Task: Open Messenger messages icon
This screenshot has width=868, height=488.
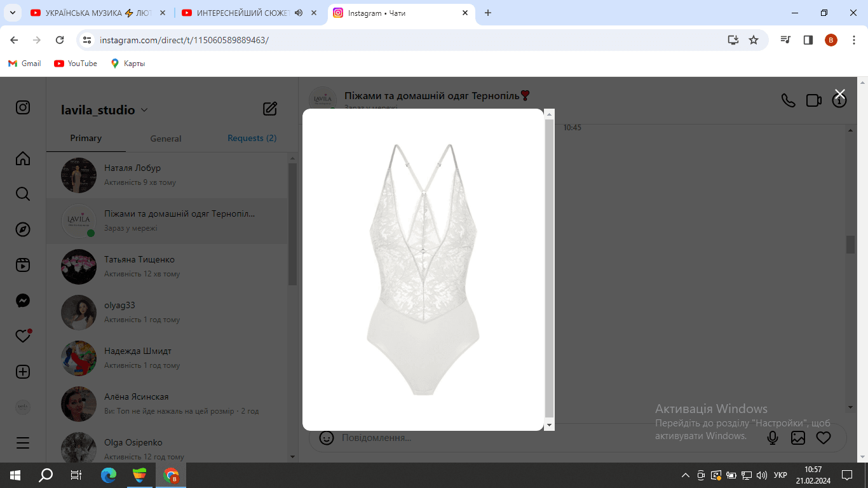Action: click(23, 301)
